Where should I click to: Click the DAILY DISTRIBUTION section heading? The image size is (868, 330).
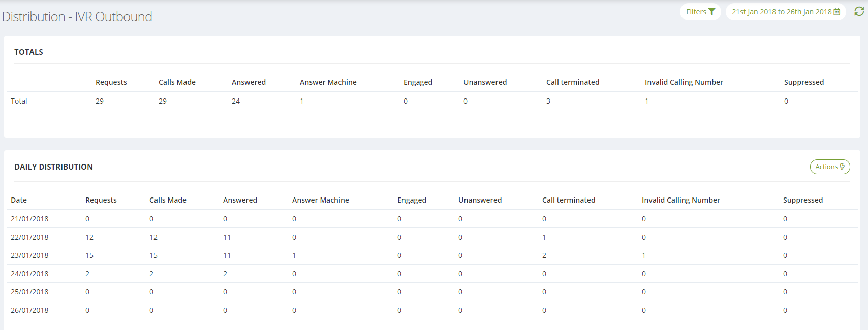coord(53,167)
